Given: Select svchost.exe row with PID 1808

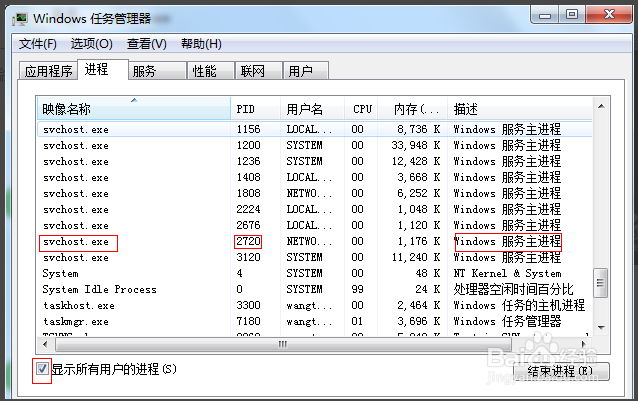Looking at the screenshot, I should tap(315, 193).
